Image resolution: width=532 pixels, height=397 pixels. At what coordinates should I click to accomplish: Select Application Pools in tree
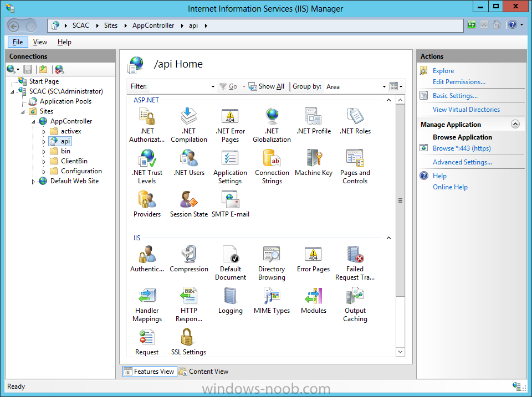pos(65,101)
